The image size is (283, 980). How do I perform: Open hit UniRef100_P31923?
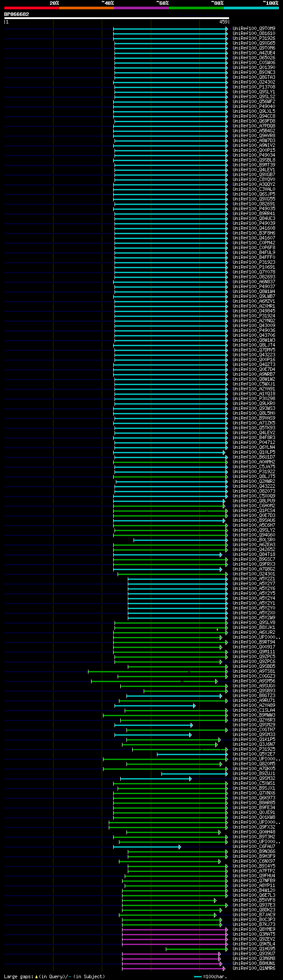[254, 262]
